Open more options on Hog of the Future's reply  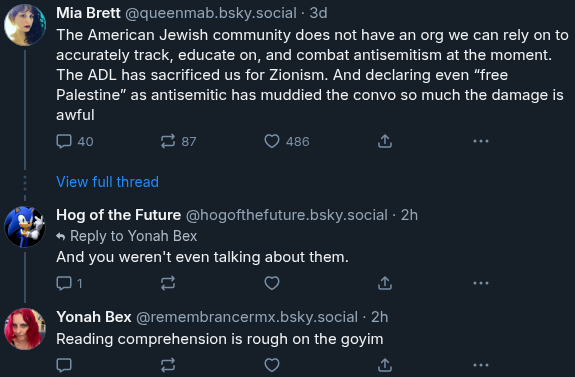(481, 283)
